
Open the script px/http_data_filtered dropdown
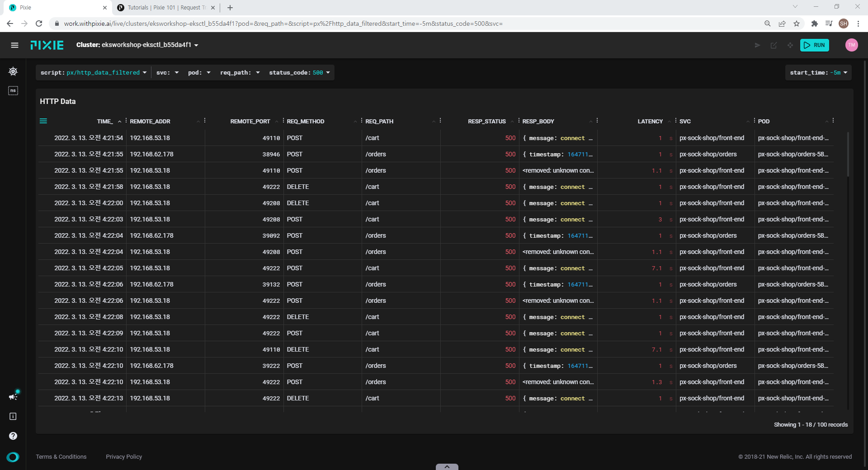click(94, 73)
